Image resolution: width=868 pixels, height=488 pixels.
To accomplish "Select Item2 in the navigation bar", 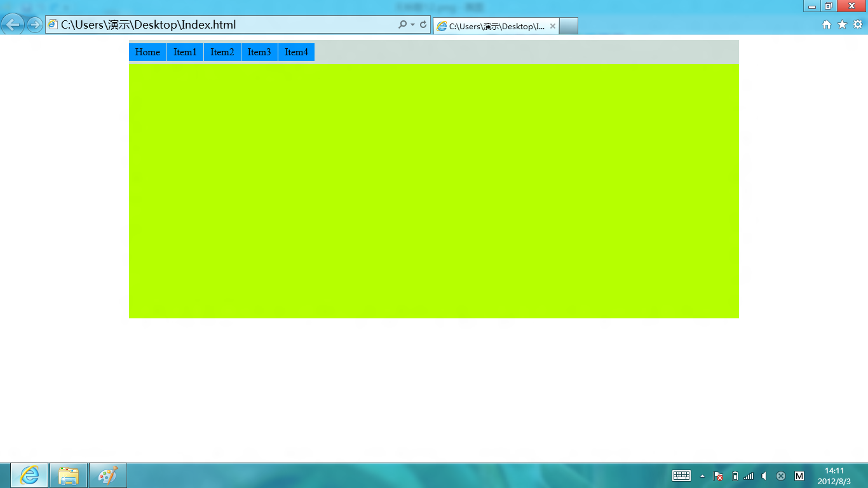I will (x=222, y=52).
